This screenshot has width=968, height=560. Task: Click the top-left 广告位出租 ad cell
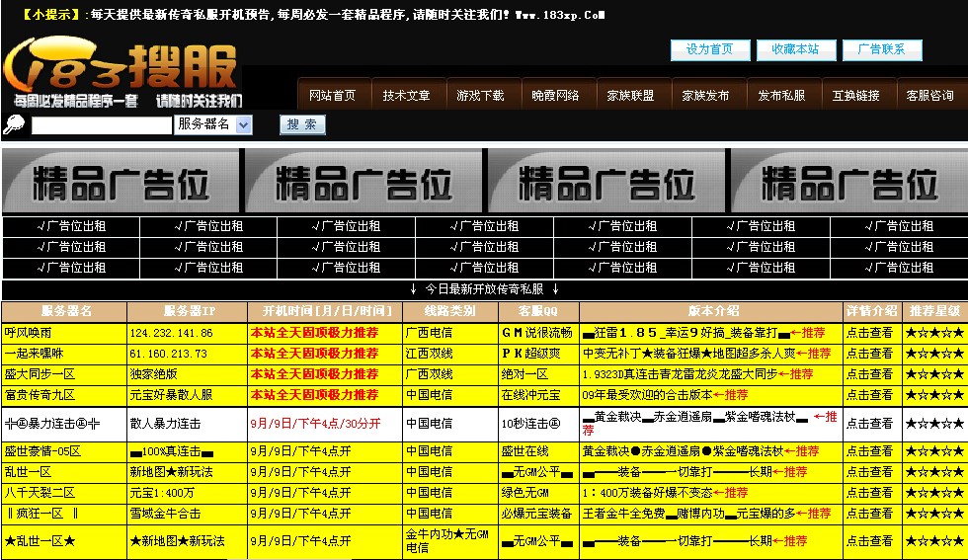[69, 226]
